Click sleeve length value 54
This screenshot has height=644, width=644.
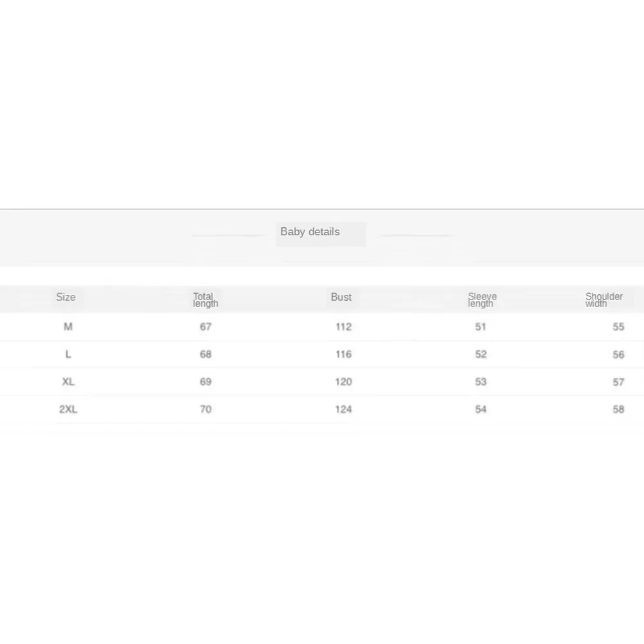pyautogui.click(x=481, y=409)
